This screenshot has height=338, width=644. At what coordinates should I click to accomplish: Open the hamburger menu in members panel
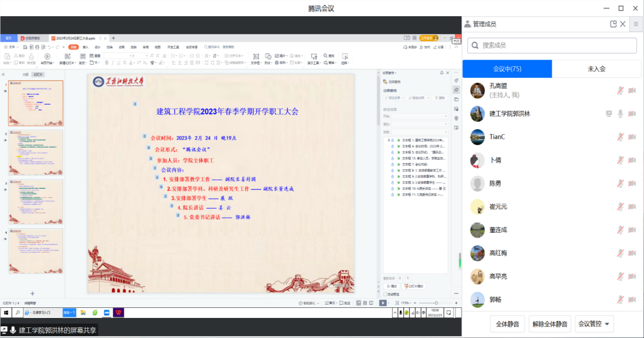pyautogui.click(x=636, y=24)
